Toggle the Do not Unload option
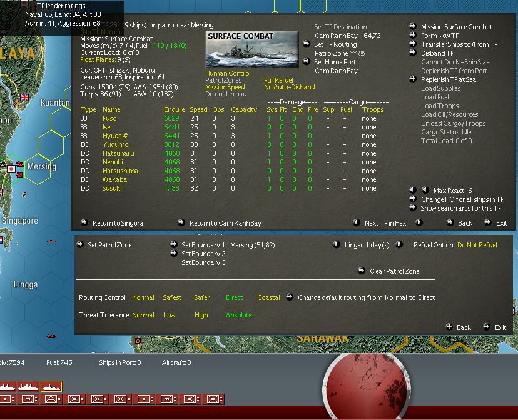Viewport: 518px width, 420px height. click(226, 94)
